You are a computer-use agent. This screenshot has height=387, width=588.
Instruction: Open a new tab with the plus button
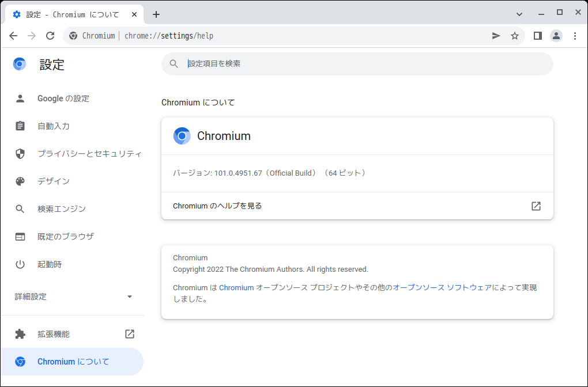point(156,14)
